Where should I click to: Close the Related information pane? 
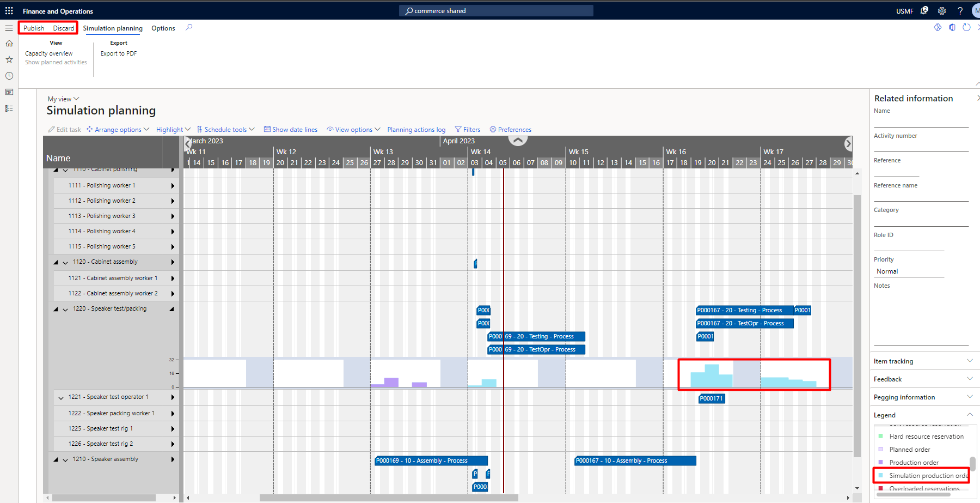coord(977,98)
